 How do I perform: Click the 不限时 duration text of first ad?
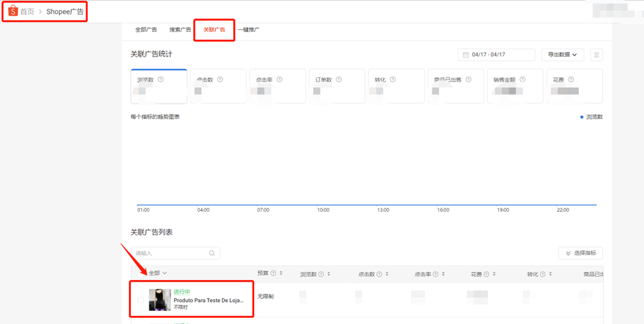pos(181,307)
